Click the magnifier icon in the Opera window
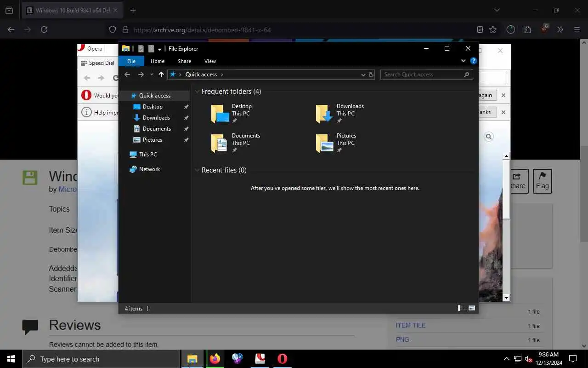 [489, 137]
